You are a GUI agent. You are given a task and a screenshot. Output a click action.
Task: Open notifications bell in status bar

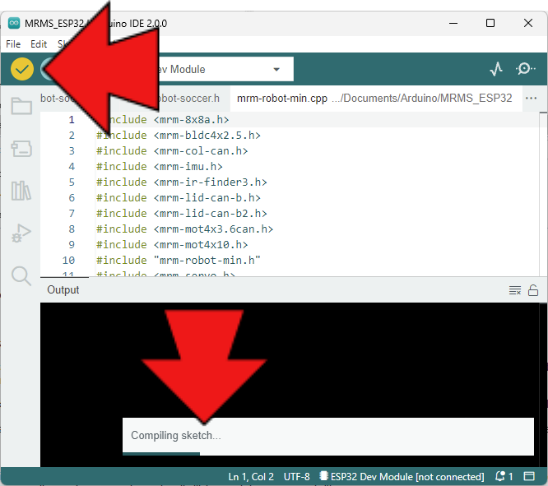[504, 476]
